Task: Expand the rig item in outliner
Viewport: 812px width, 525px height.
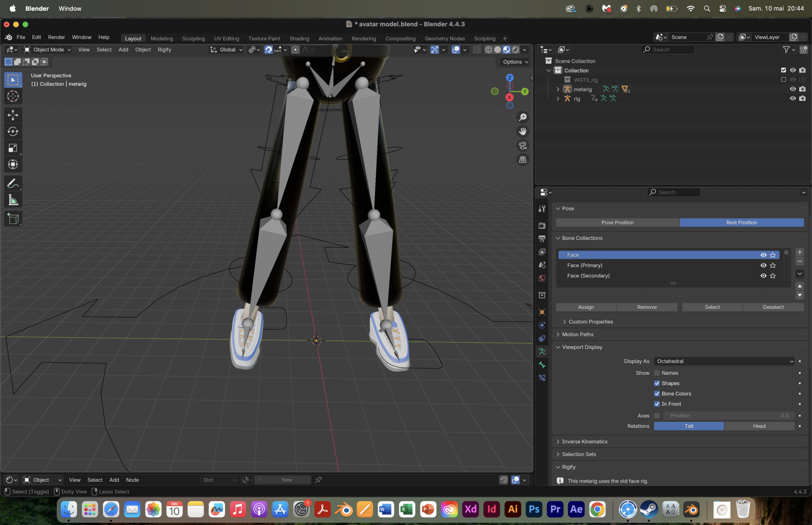Action: tap(558, 99)
